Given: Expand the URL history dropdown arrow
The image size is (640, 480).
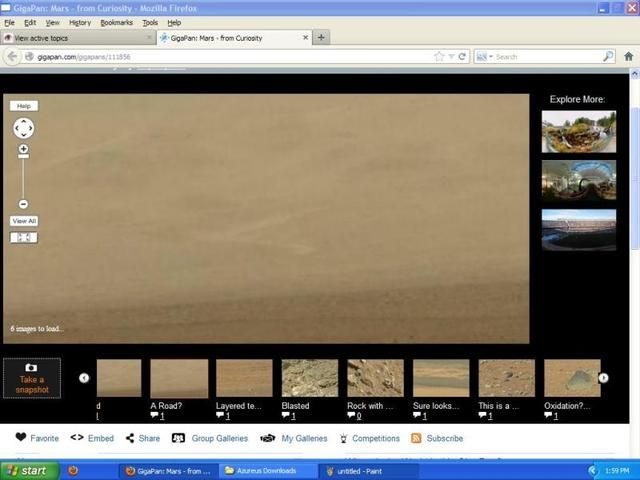Looking at the screenshot, I should click(451, 57).
